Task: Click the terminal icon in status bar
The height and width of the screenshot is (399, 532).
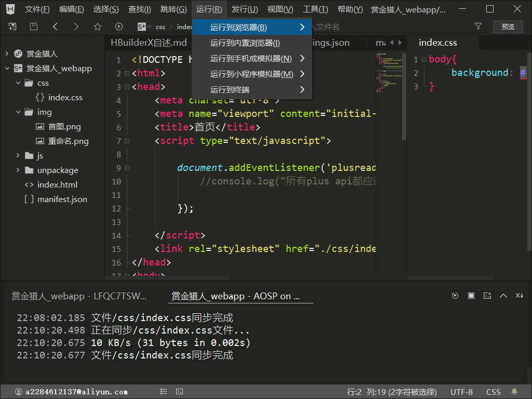Action: click(x=179, y=392)
